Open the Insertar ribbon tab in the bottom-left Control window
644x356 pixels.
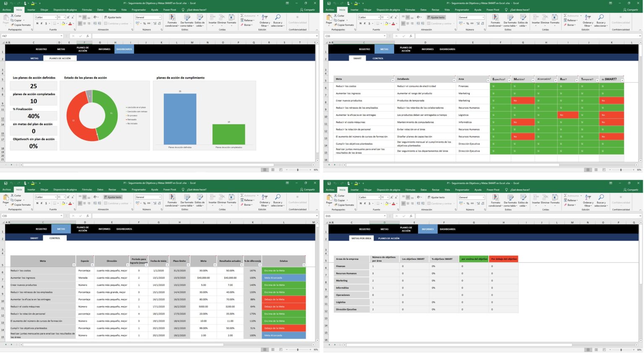pos(31,189)
